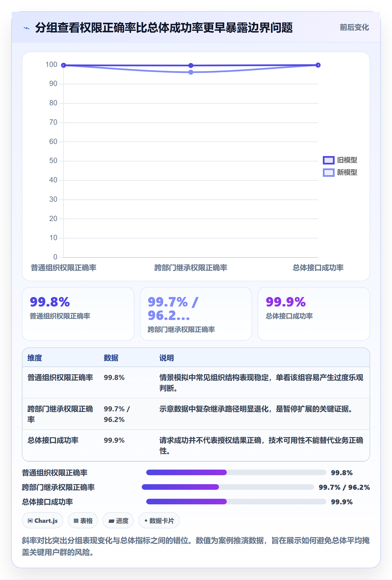This screenshot has height=580, width=392.
Task: Click the 总体接口成功率 progress bar
Action: pos(236,502)
